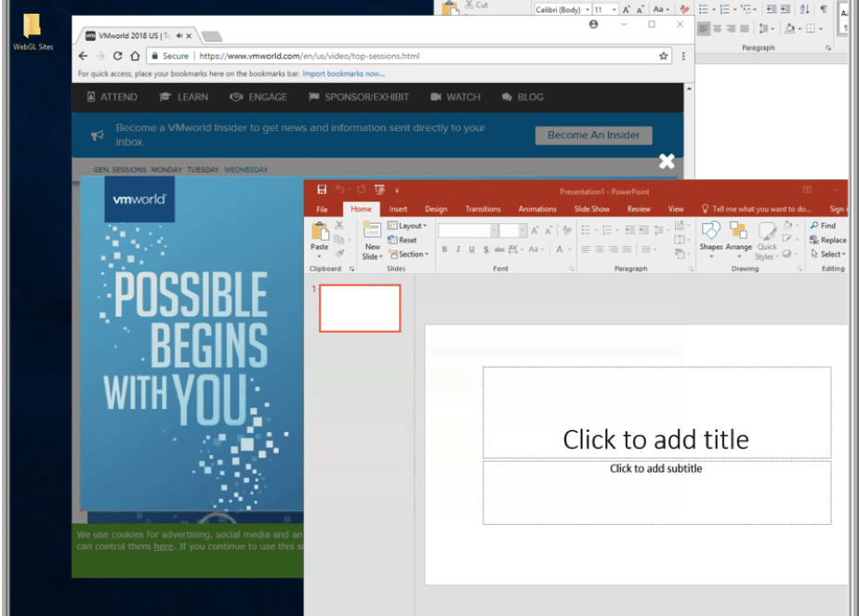
Task: Select the WEDNESDAY sessions link
Action: point(246,170)
